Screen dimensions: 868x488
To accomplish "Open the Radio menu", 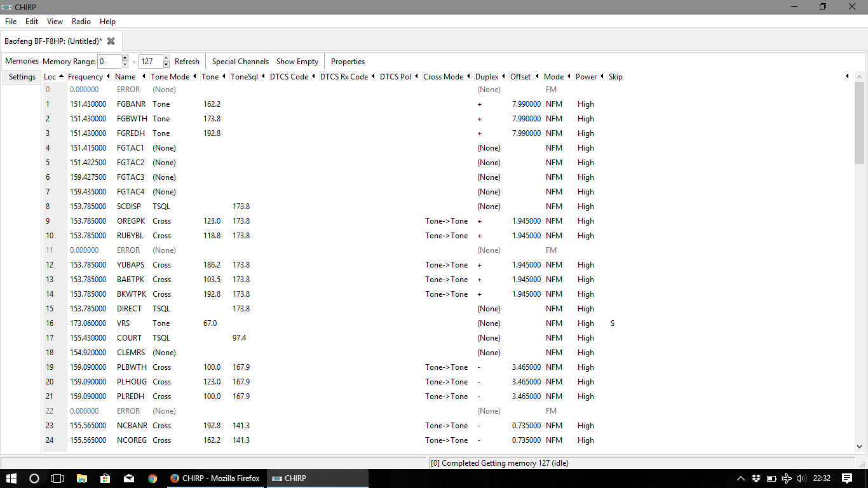I will click(x=81, y=22).
